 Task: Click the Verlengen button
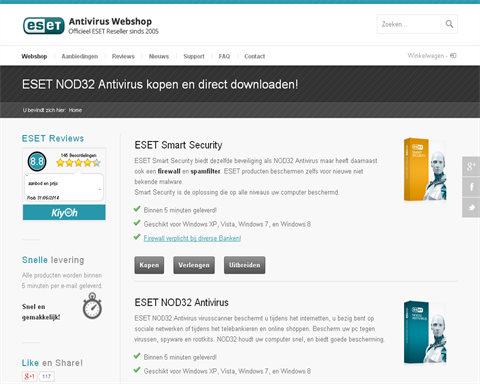(194, 265)
